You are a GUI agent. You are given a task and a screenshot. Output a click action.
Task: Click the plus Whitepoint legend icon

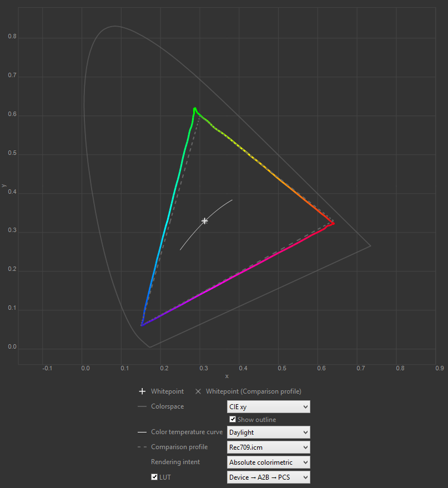(x=142, y=391)
